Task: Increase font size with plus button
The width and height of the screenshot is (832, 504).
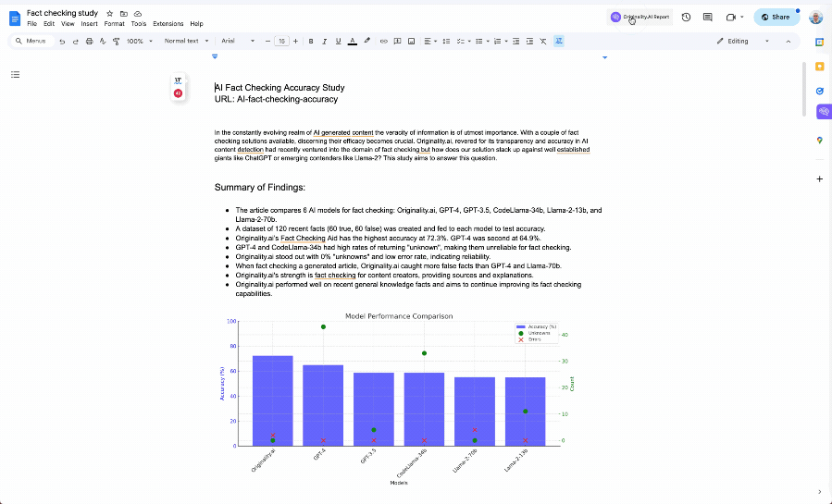Action: (295, 42)
